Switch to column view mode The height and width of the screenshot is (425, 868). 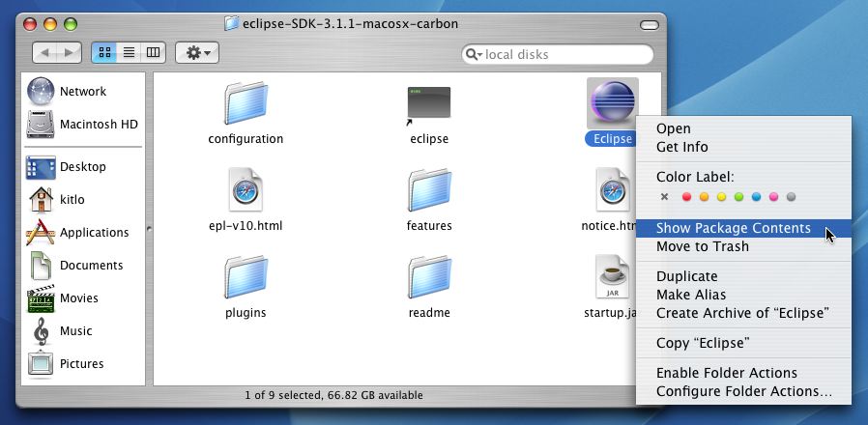(x=154, y=52)
